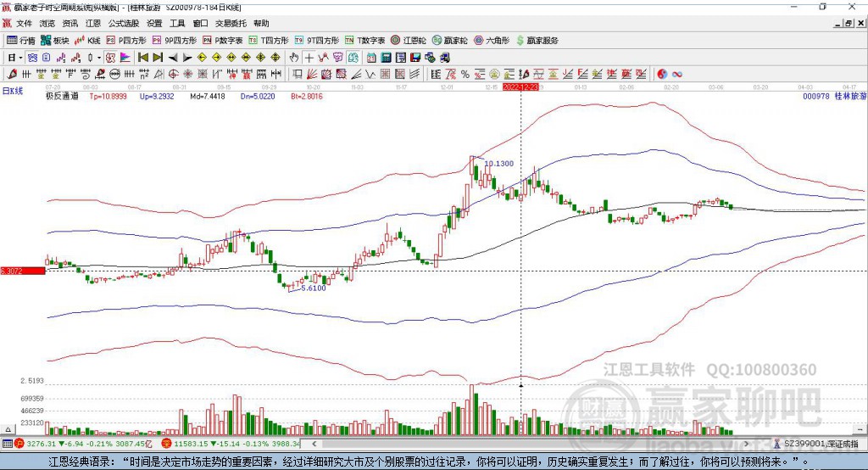868x470 pixels.
Task: Click the SZ399001 深证成指 status entry
Action: click(x=816, y=444)
